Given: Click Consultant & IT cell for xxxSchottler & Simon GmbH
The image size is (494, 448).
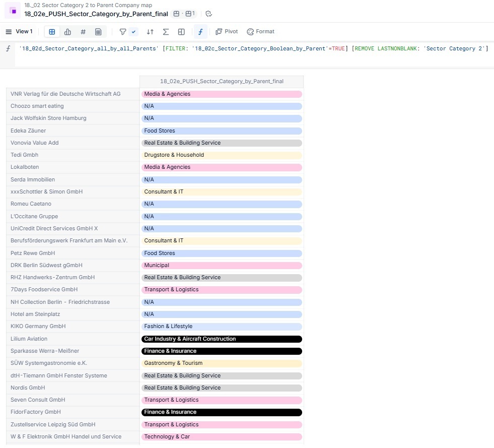Looking at the screenshot, I should (x=222, y=191).
